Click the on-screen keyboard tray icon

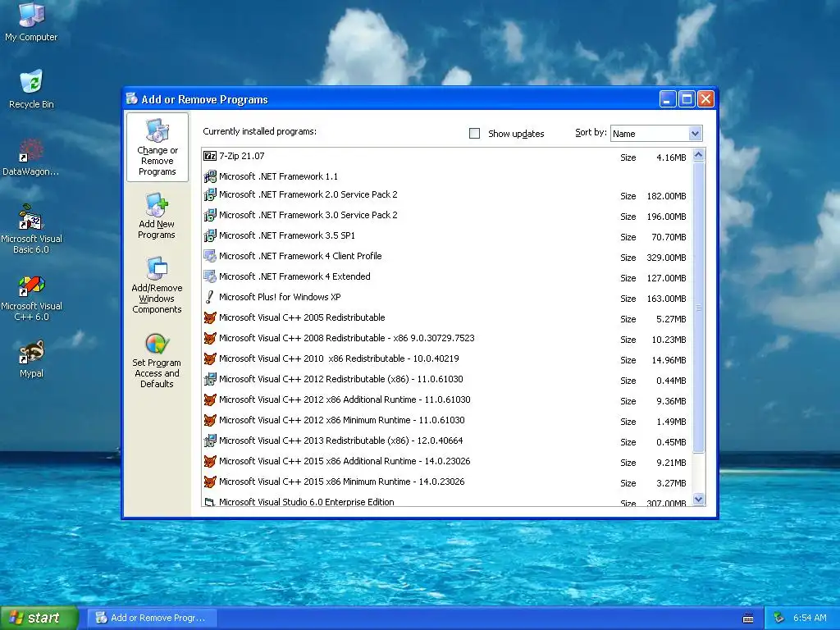pos(748,619)
